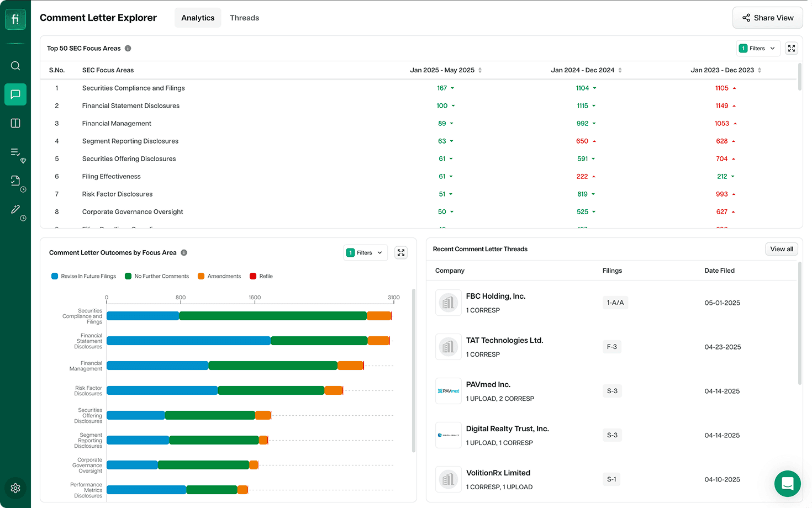Click the Refile red legend swatch

click(x=253, y=276)
